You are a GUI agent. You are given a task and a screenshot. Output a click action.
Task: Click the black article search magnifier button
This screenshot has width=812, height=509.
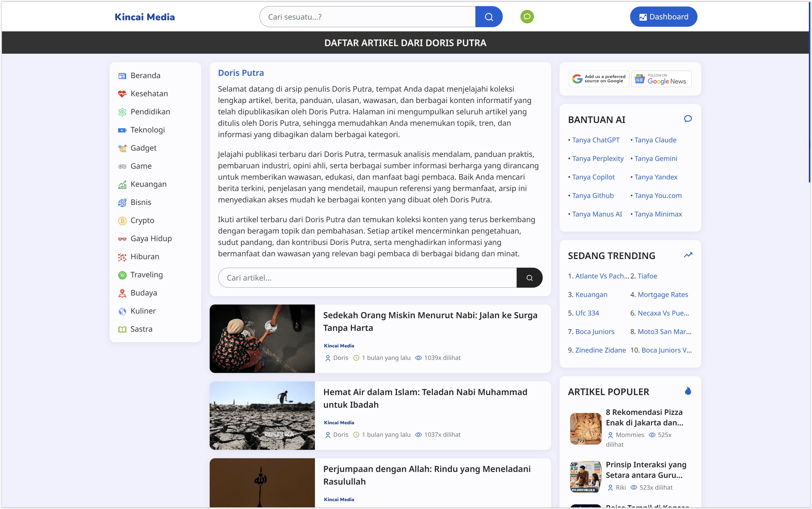(529, 278)
